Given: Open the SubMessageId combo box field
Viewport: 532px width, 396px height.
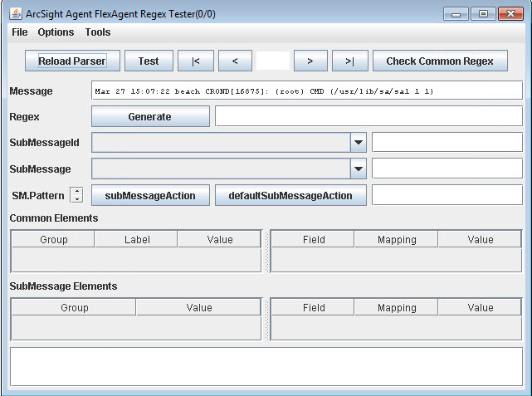Looking at the screenshot, I should coord(221,143).
